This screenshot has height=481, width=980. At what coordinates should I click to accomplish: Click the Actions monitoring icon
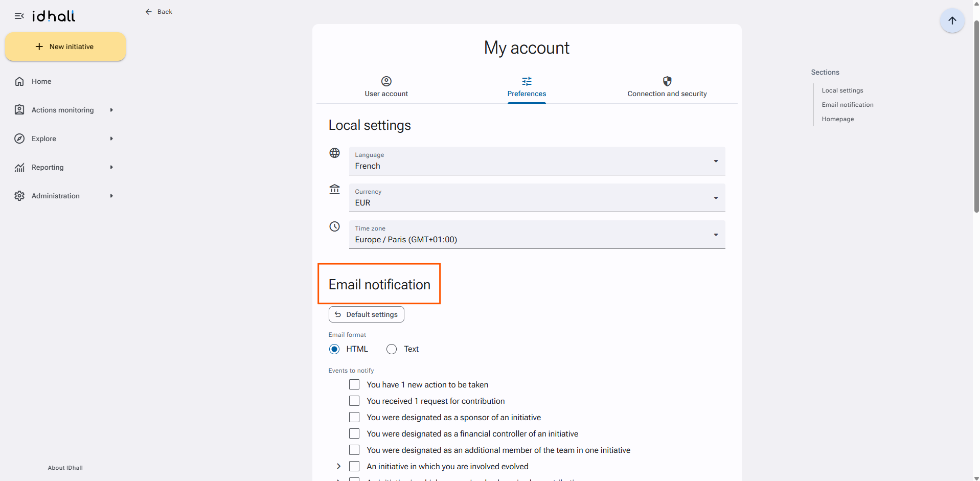tap(19, 110)
